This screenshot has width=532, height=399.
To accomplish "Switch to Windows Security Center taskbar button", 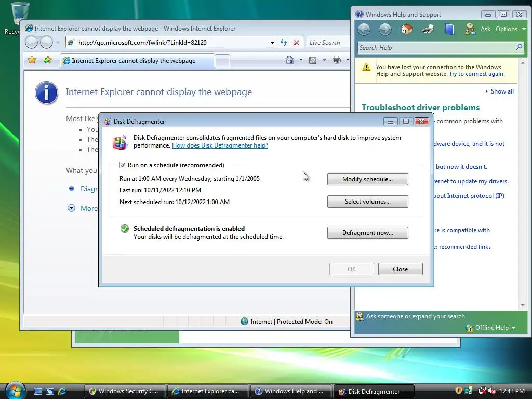I will tap(124, 391).
